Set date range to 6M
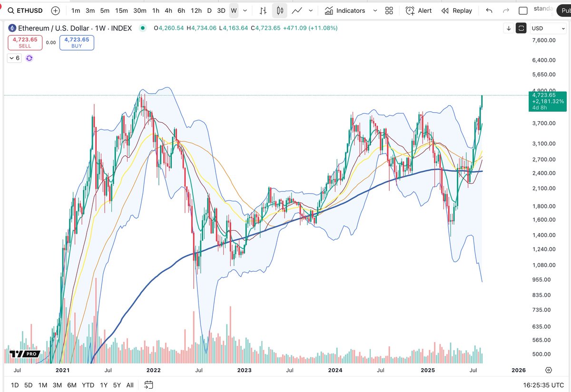Screen dimensions: 571x392 [x=72, y=385]
